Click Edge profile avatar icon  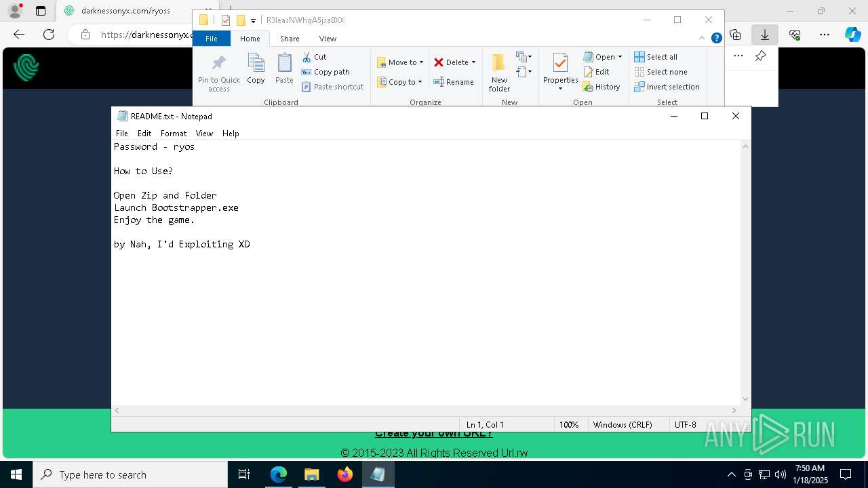click(15, 11)
